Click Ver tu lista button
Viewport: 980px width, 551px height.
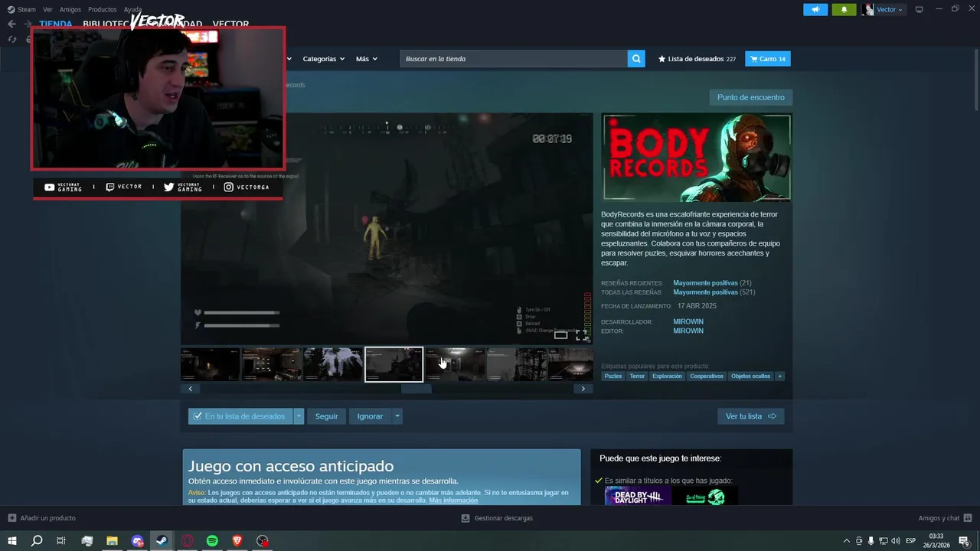[750, 416]
